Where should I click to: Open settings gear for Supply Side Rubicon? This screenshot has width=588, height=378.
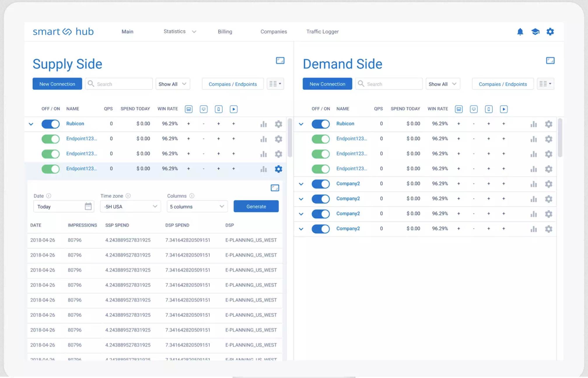tap(279, 124)
